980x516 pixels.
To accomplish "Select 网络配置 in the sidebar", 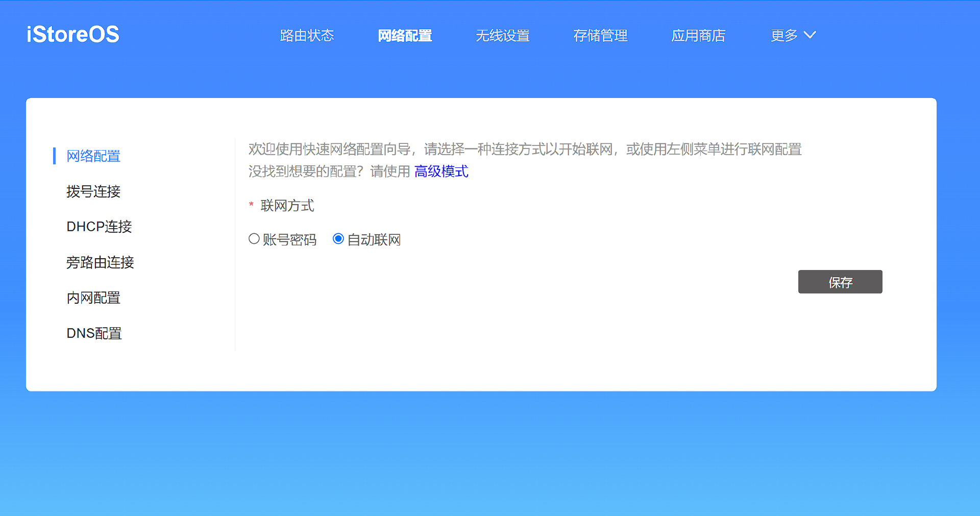I will (x=93, y=156).
